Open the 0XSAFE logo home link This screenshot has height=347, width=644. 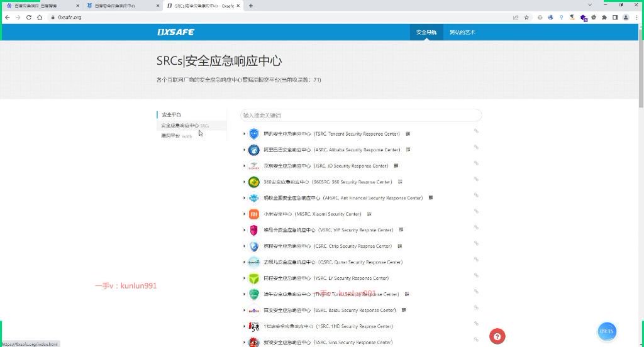[176, 32]
